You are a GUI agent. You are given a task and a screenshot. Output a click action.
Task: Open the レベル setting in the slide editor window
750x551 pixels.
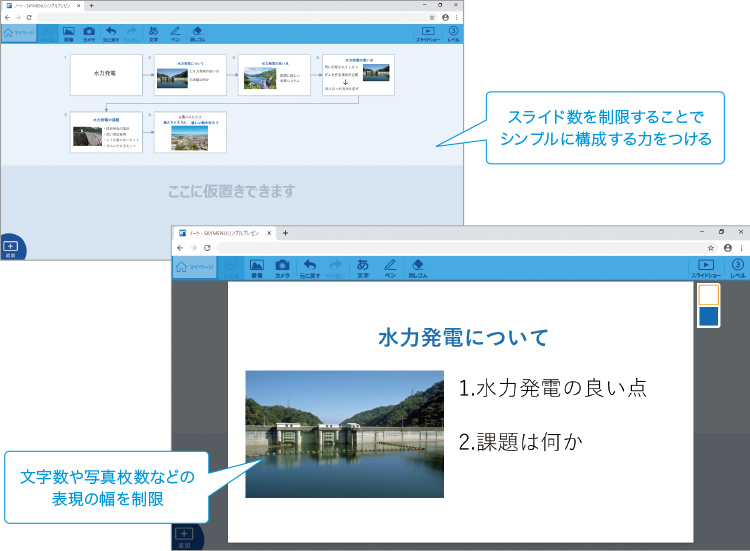click(737, 267)
